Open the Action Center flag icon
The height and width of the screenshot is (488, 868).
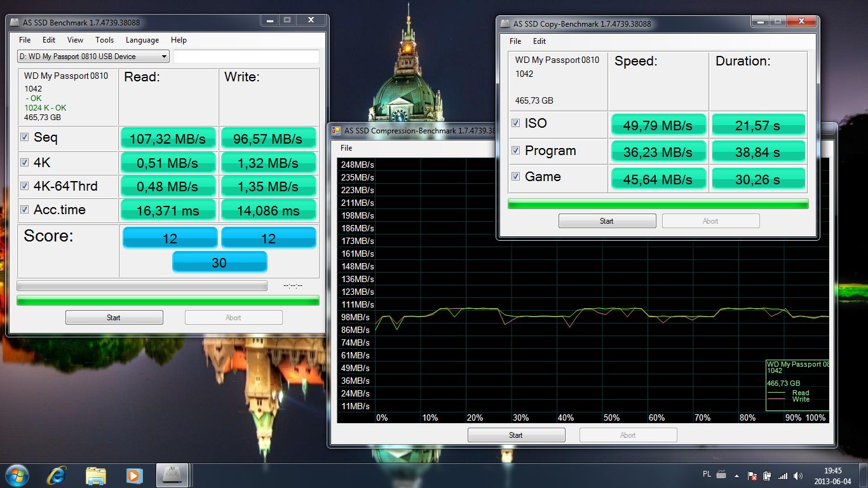[752, 475]
